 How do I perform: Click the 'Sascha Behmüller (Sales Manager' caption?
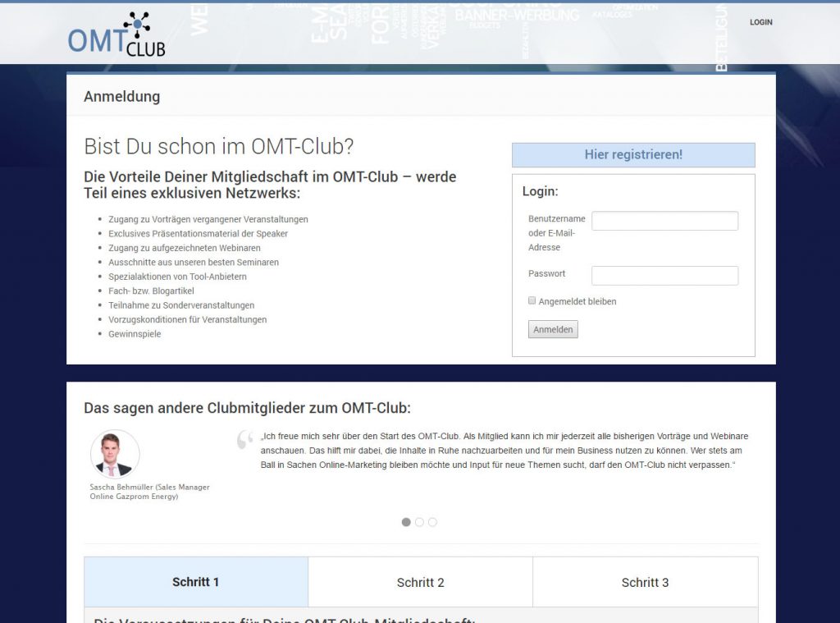(149, 487)
